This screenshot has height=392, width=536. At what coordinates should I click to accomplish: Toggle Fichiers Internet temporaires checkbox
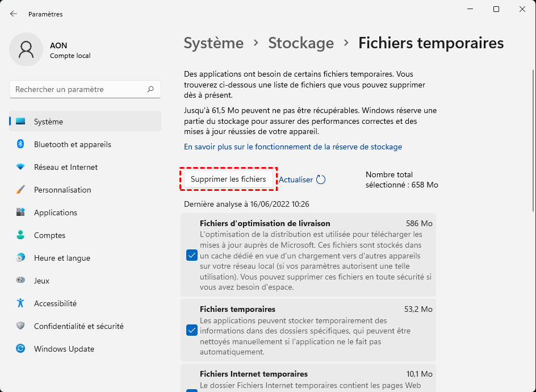click(x=192, y=389)
